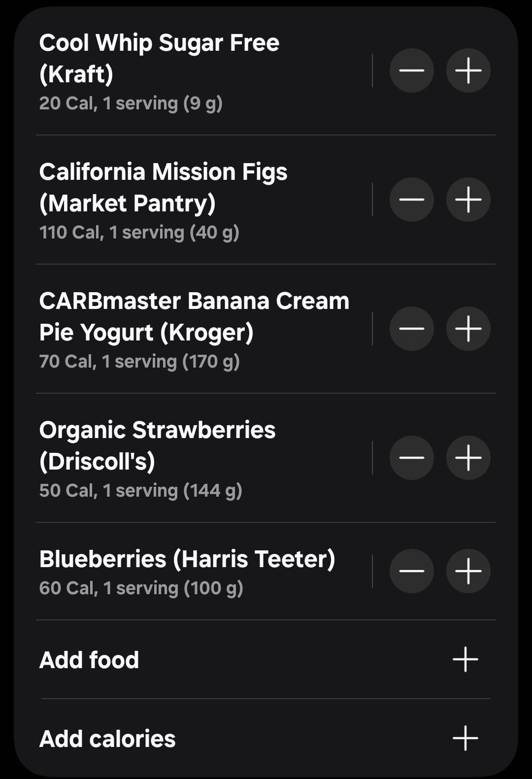Tap minus for California Mission Figs

pos(411,200)
